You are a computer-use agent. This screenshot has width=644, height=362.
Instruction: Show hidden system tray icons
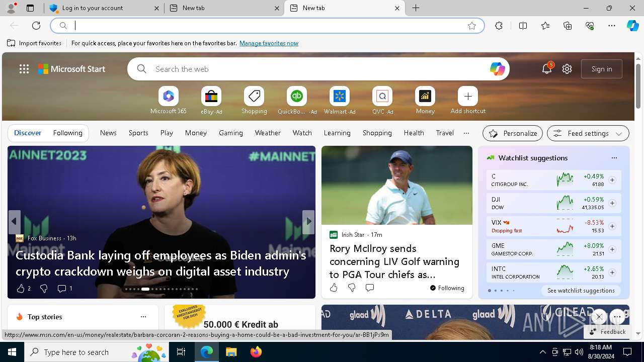pyautogui.click(x=543, y=352)
